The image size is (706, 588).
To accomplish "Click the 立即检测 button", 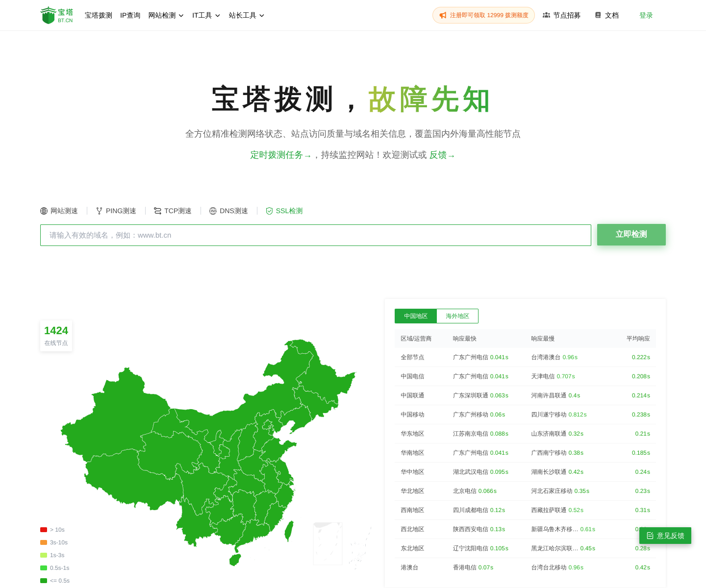I will point(631,235).
